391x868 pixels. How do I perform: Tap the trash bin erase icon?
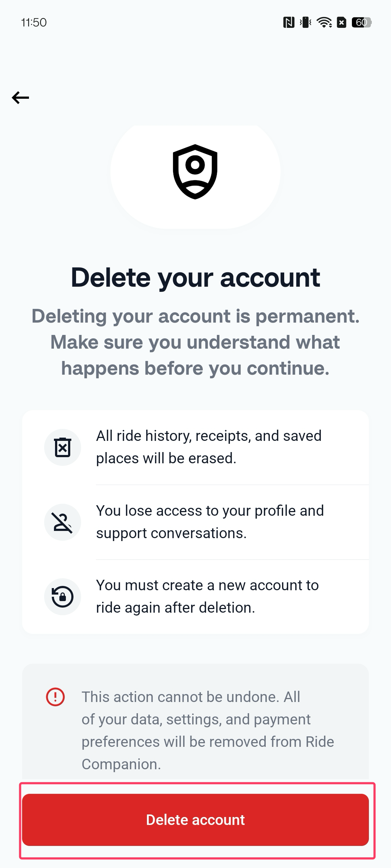click(x=62, y=447)
